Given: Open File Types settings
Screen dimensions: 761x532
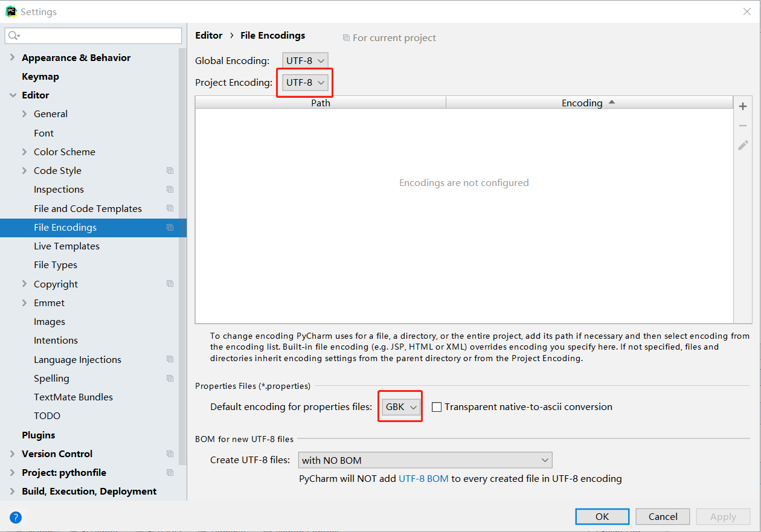Looking at the screenshot, I should (x=56, y=265).
